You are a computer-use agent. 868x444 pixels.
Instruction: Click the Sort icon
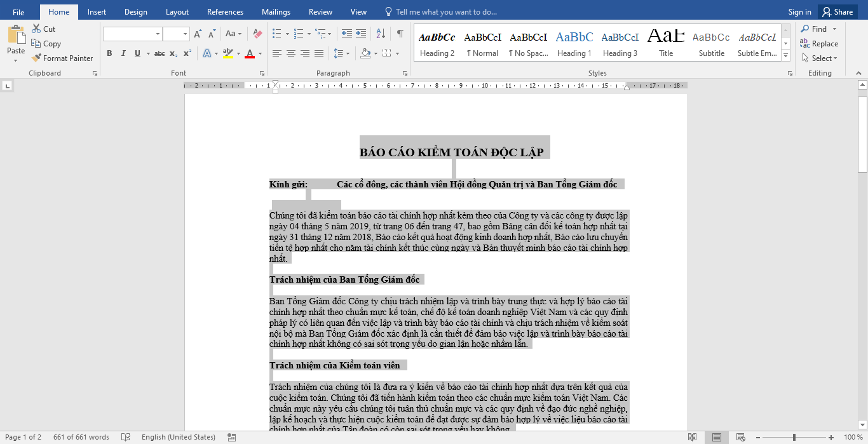[x=381, y=34]
